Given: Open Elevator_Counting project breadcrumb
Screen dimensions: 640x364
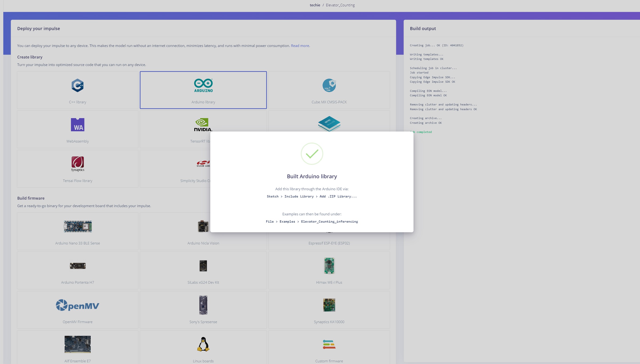Looking at the screenshot, I should pyautogui.click(x=340, y=5).
